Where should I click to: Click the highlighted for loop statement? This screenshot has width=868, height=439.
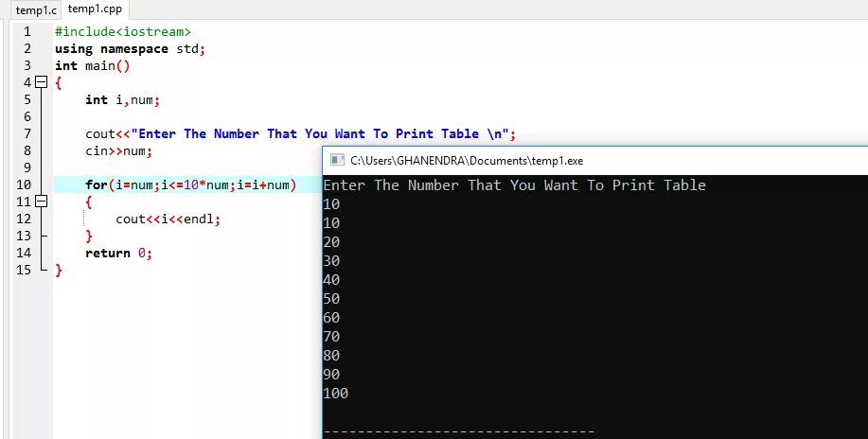[191, 184]
